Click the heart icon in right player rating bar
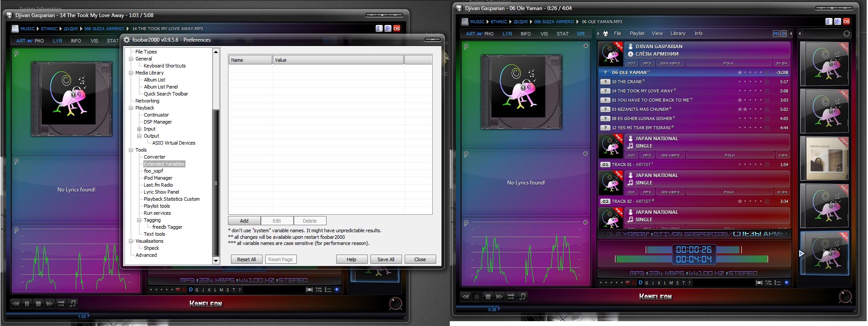This screenshot has width=868, height=326. click(627, 283)
